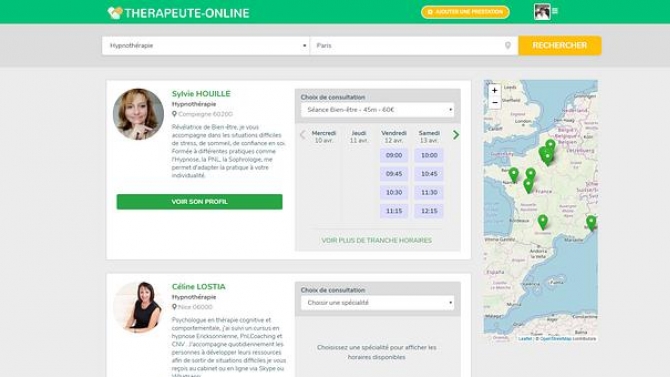Open Céline Lostia's profile photo
The image size is (670, 377).
tap(138, 307)
